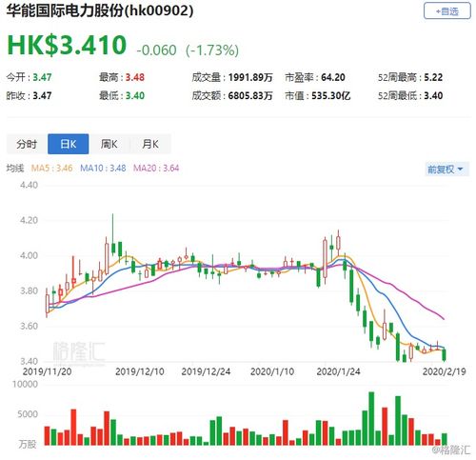This screenshot has height=460, width=476.
Task: Click the 2019/12/10 date axis label
Action: (x=140, y=371)
